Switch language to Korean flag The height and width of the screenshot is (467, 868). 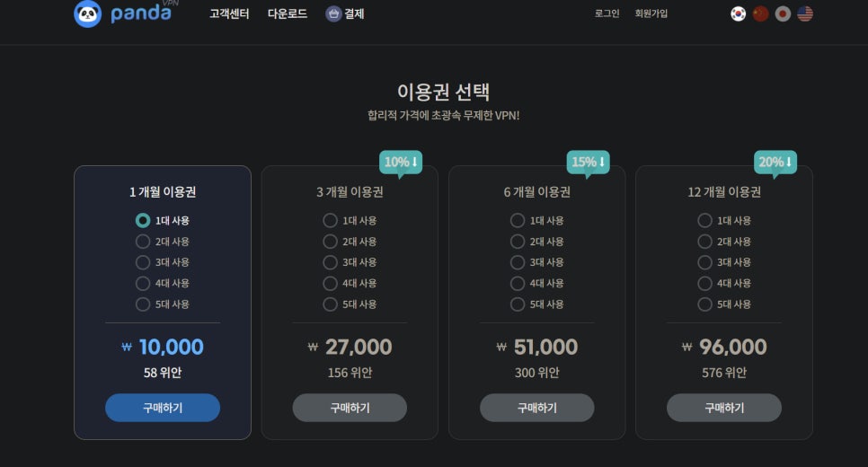click(738, 13)
